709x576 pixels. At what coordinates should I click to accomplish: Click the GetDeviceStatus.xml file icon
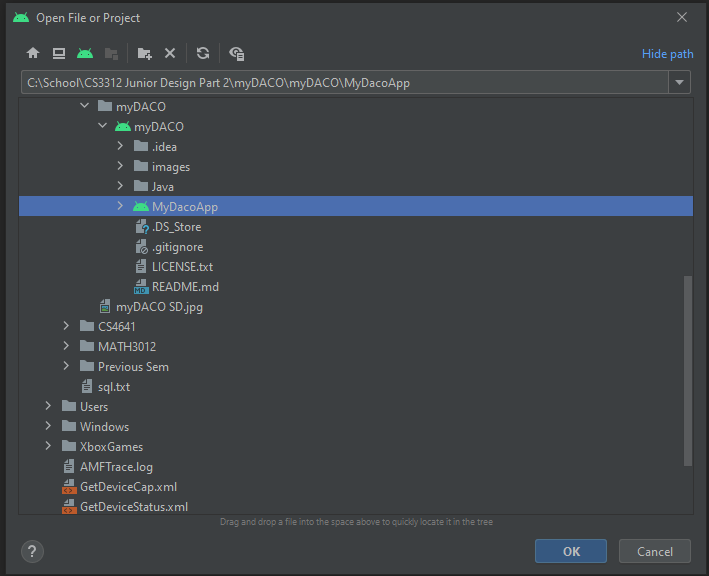pyautogui.click(x=69, y=506)
